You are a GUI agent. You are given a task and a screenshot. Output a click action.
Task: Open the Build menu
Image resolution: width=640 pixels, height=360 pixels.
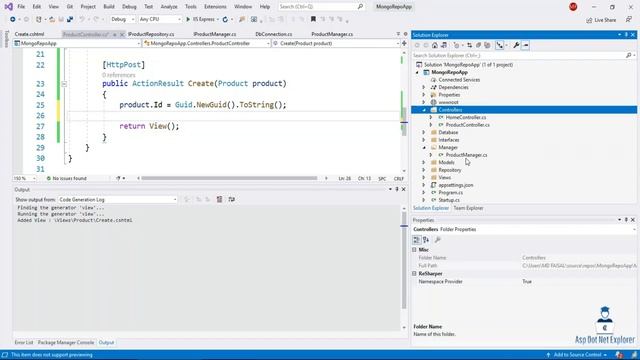[109, 7]
